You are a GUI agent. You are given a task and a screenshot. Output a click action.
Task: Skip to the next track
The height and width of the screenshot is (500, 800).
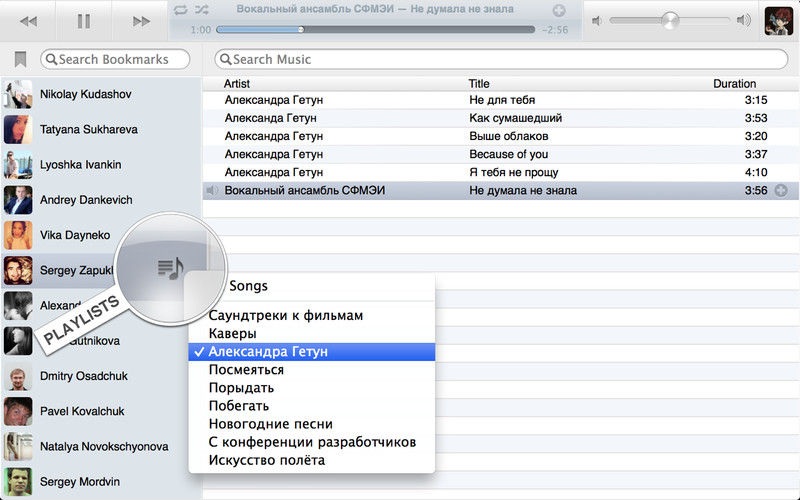coord(141,21)
